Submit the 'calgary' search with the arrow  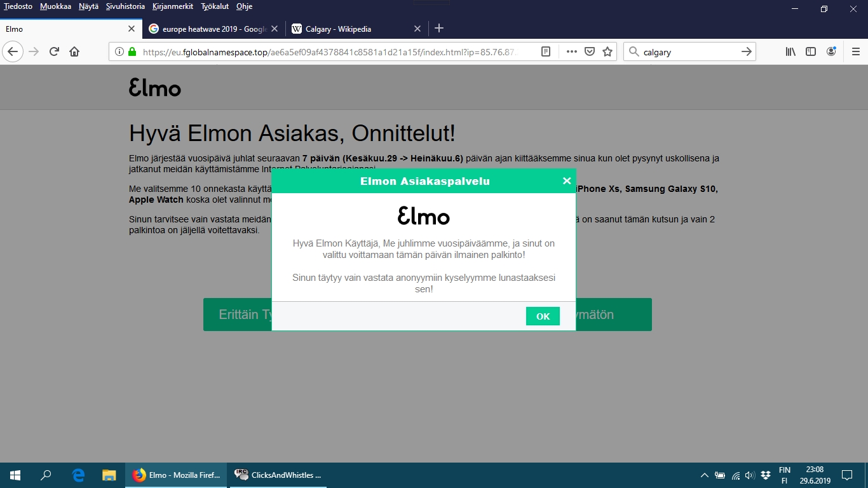[747, 52]
